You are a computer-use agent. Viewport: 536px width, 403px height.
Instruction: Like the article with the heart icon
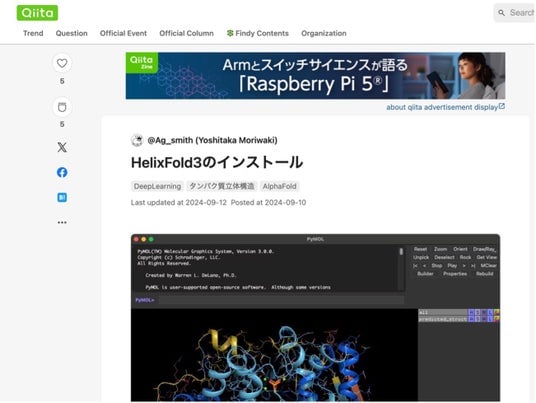[x=62, y=63]
